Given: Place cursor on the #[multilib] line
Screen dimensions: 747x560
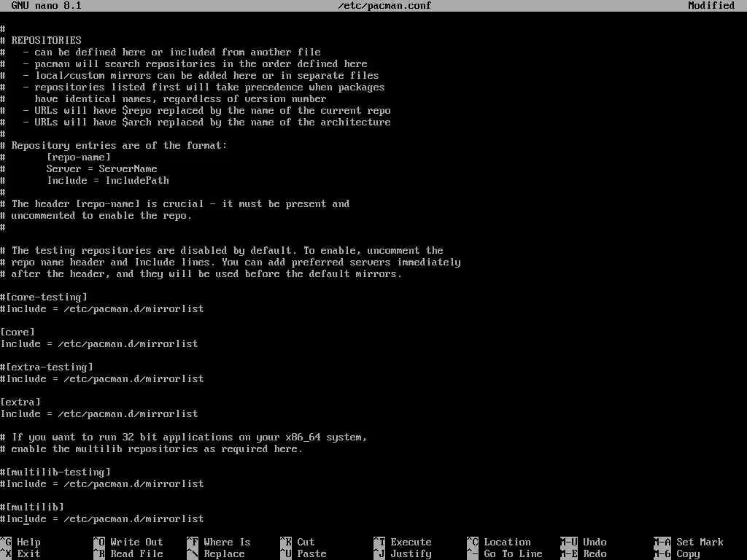Looking at the screenshot, I should [32, 507].
